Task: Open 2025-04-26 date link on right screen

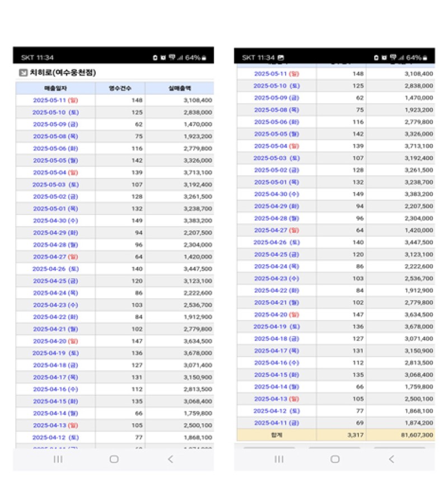Action: pos(277,242)
